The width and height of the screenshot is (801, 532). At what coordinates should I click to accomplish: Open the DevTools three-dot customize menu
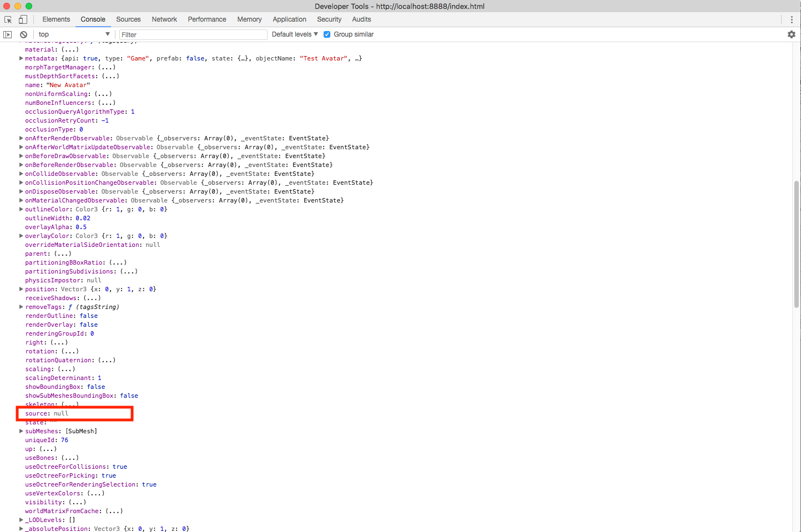pos(792,19)
